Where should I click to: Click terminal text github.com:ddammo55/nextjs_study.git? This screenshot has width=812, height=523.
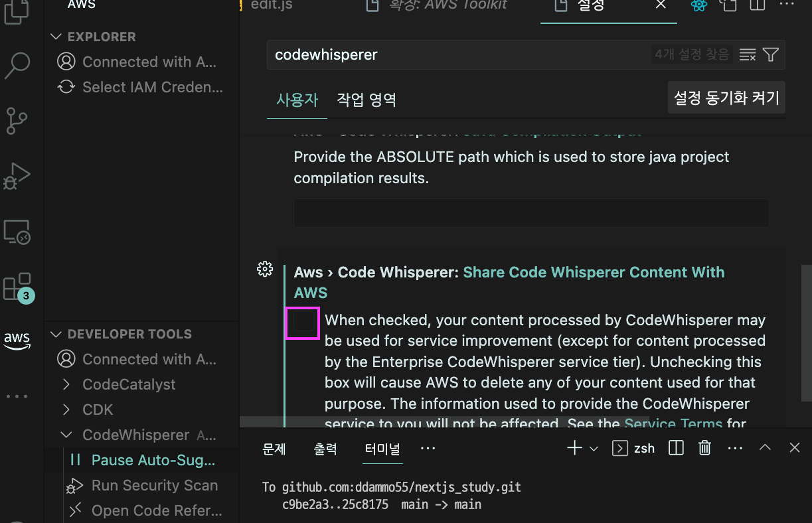point(401,487)
